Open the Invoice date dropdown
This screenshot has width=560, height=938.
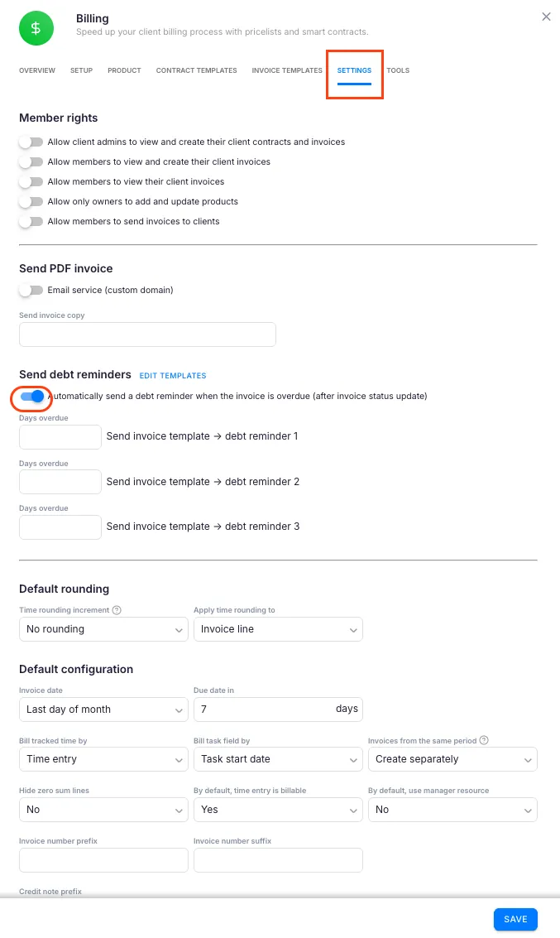[x=103, y=709]
